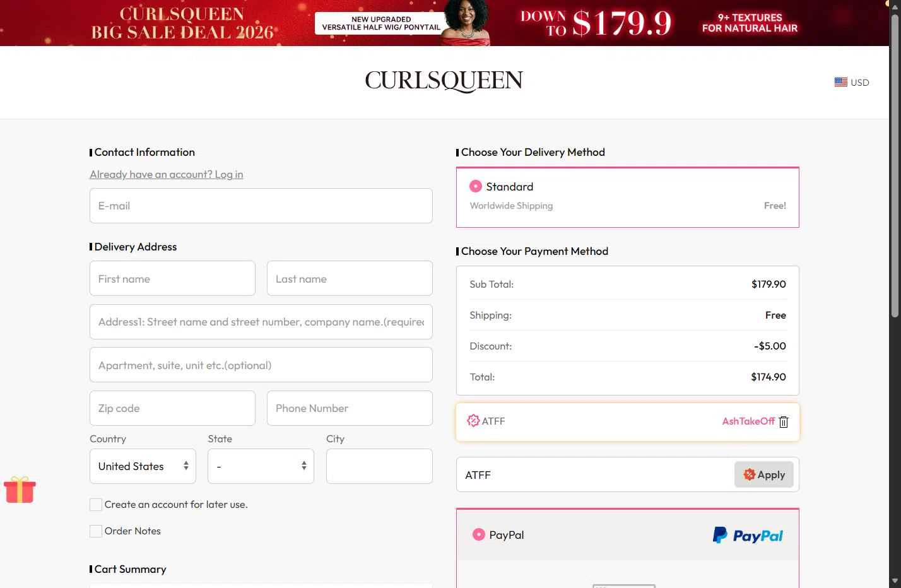The height and width of the screenshot is (588, 901).
Task: Click the Already have an account login link
Action: 166,174
